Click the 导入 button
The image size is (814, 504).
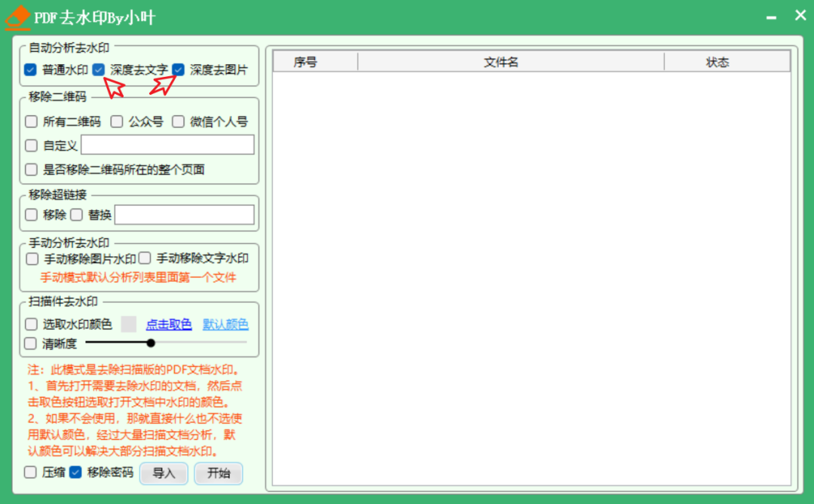click(164, 473)
